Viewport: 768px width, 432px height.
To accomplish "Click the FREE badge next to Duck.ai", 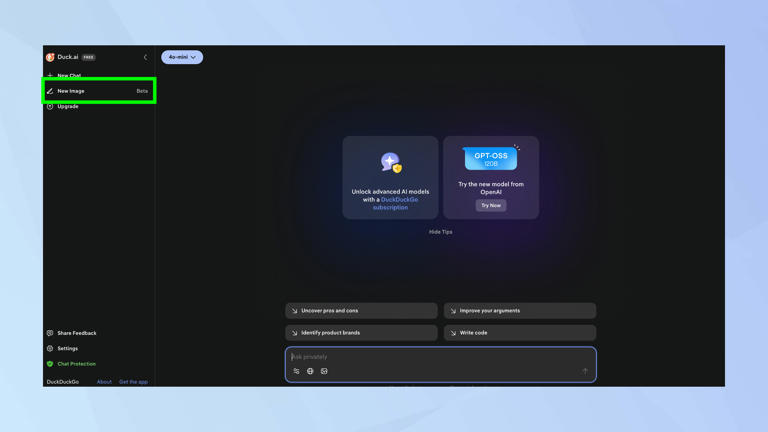I will pyautogui.click(x=89, y=57).
